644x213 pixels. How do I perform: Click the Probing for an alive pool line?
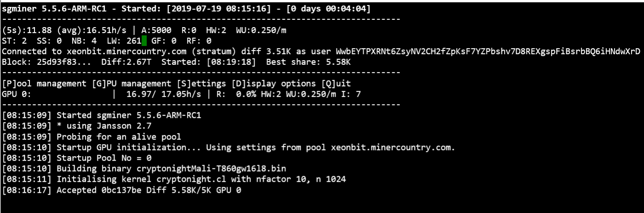[91, 136]
